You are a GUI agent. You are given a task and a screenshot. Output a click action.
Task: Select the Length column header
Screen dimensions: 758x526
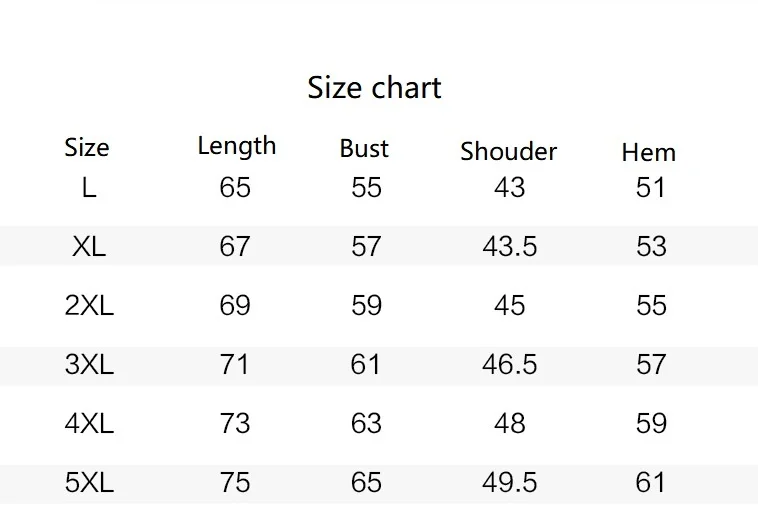(x=236, y=146)
